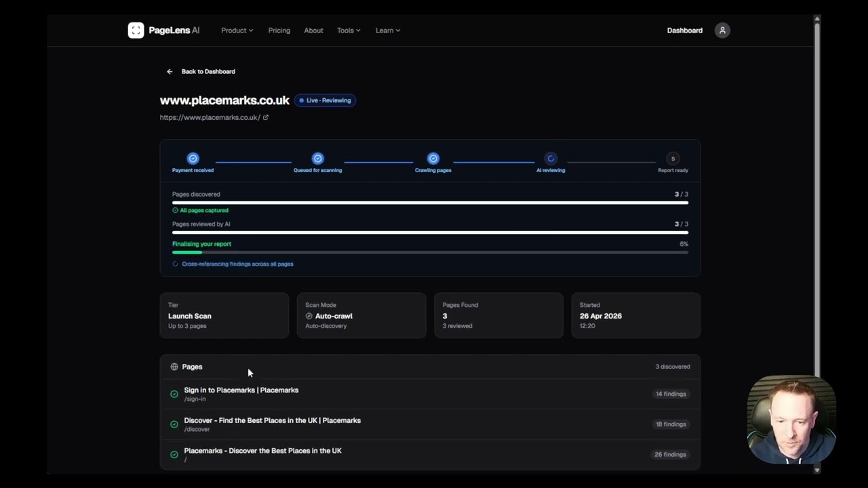
Task: Click the check icon for Sign in page
Action: pyautogui.click(x=174, y=394)
